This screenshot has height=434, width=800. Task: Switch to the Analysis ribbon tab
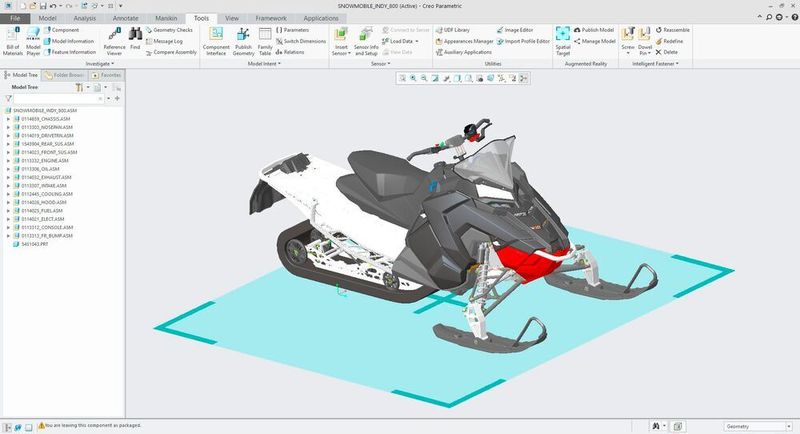point(85,18)
